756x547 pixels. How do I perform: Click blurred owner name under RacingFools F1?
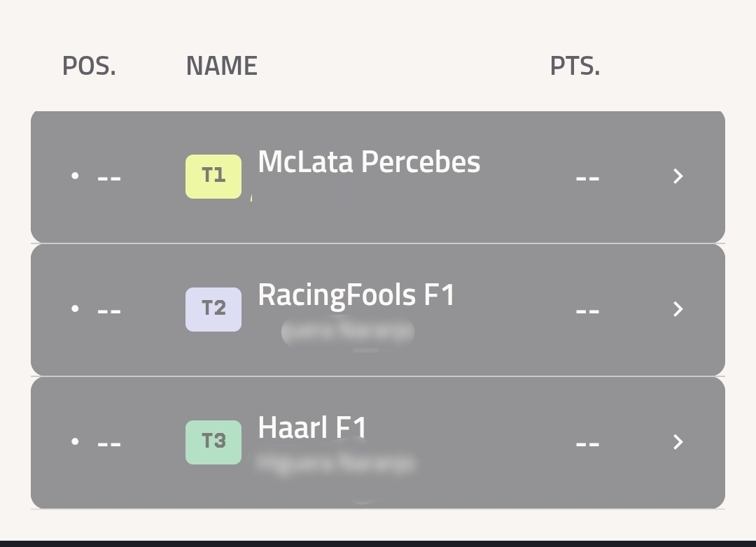tap(348, 331)
